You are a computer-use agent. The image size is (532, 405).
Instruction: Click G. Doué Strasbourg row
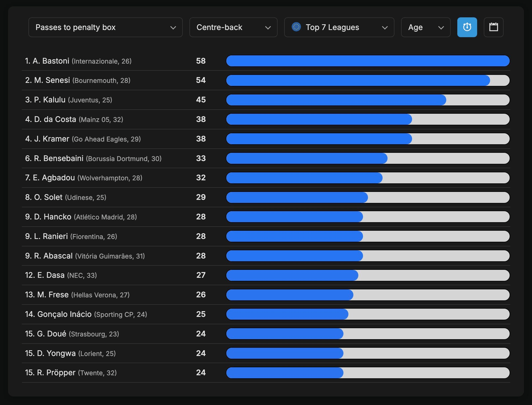click(72, 334)
